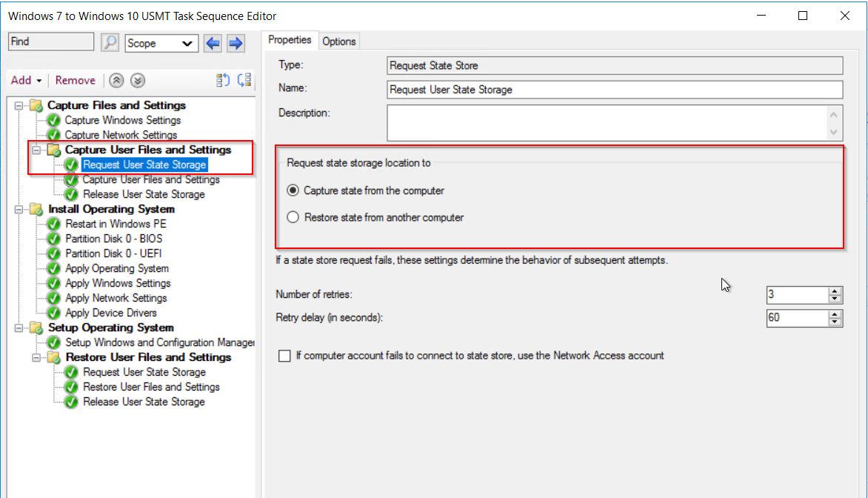Click the collapse all double-up chevron icon

116,81
